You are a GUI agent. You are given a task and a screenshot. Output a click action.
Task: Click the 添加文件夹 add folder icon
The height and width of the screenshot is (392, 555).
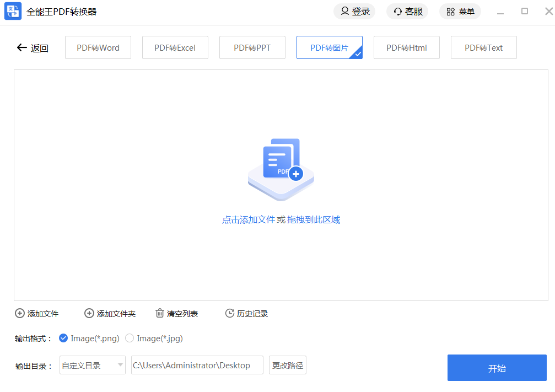point(89,314)
